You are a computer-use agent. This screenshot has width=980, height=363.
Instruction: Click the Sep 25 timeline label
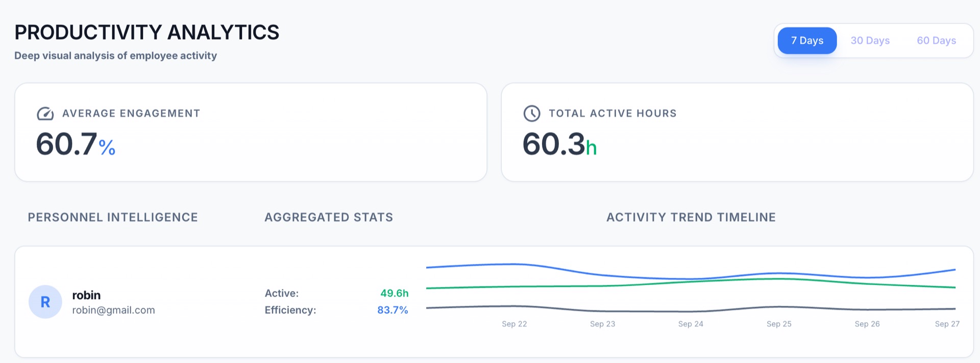coord(779,324)
